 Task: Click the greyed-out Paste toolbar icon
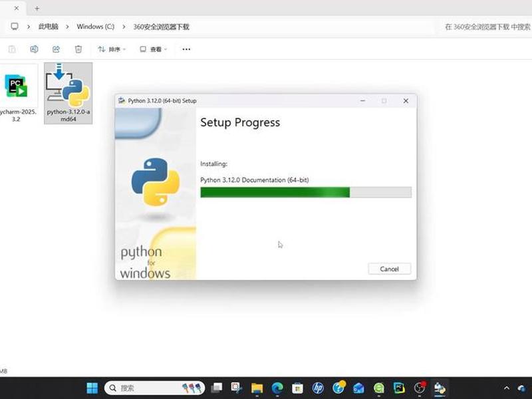click(x=12, y=49)
